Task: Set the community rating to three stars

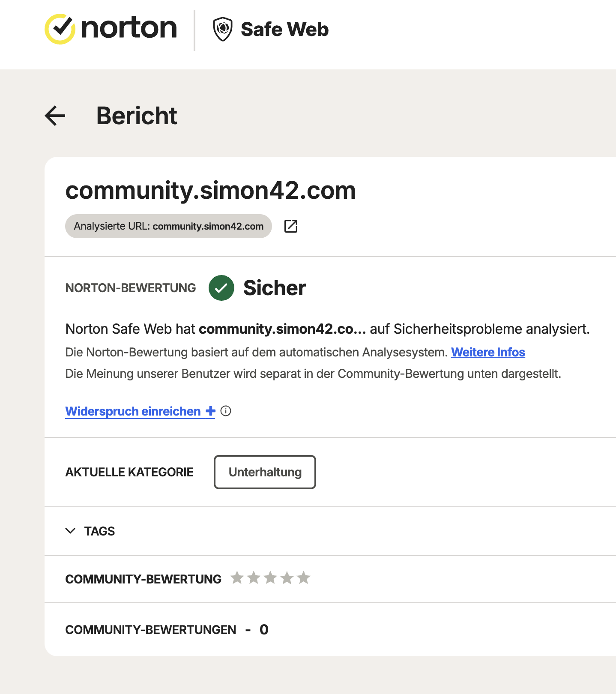Action: [x=270, y=578]
